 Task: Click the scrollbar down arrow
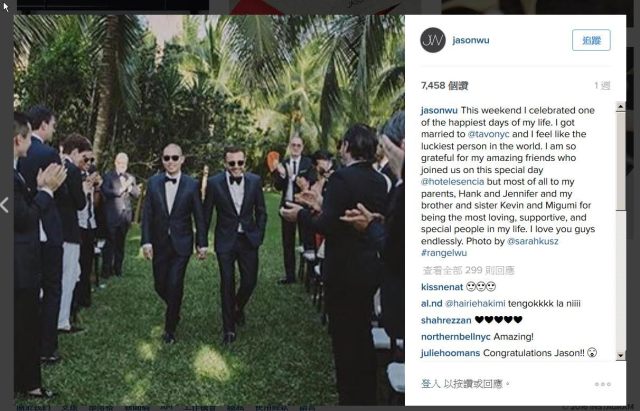[x=620, y=355]
